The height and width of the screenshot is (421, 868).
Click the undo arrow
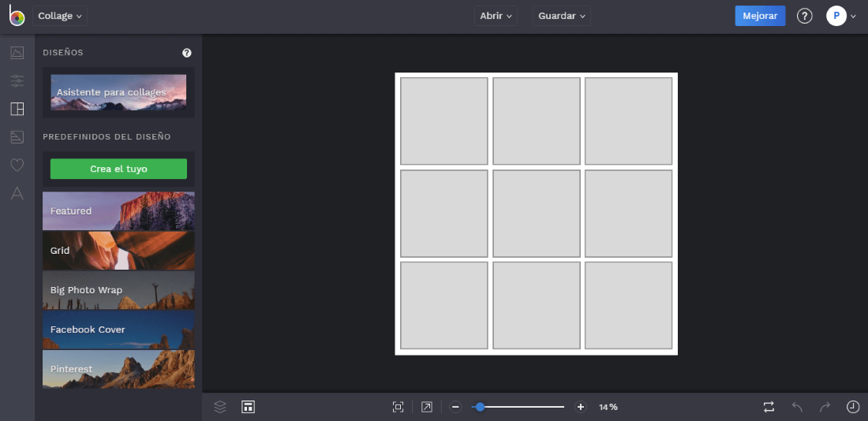pyautogui.click(x=797, y=407)
